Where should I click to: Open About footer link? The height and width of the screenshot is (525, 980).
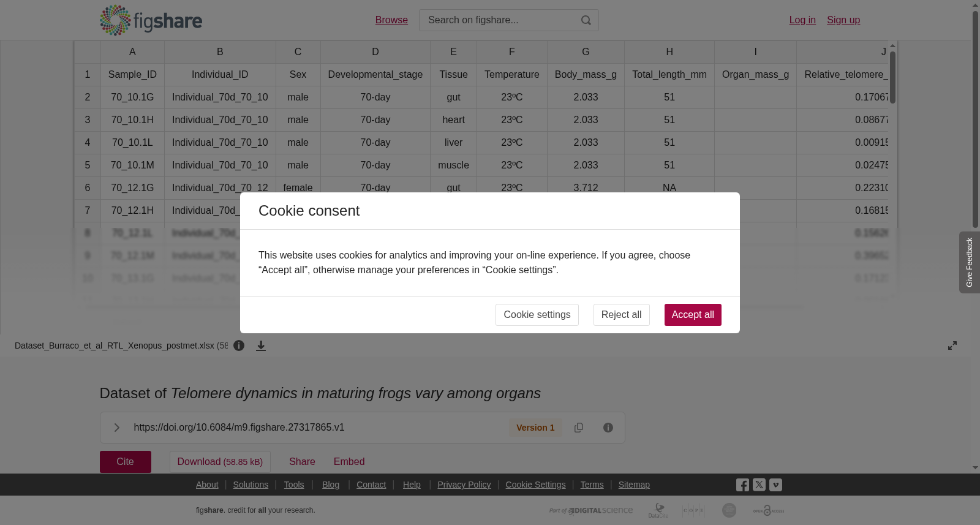pyautogui.click(x=207, y=485)
